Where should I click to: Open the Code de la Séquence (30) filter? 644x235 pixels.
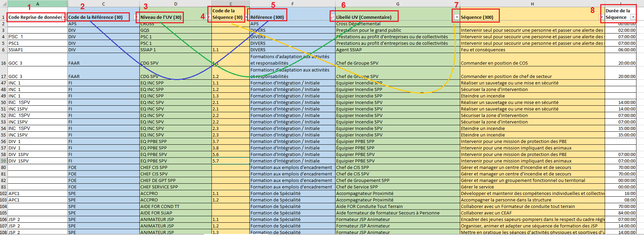[x=246, y=17]
